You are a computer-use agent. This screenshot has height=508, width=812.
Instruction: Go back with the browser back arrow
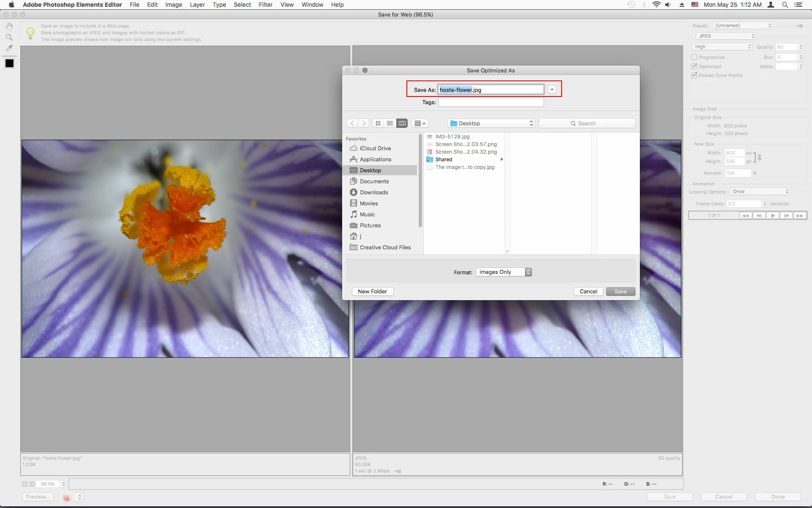(x=352, y=123)
